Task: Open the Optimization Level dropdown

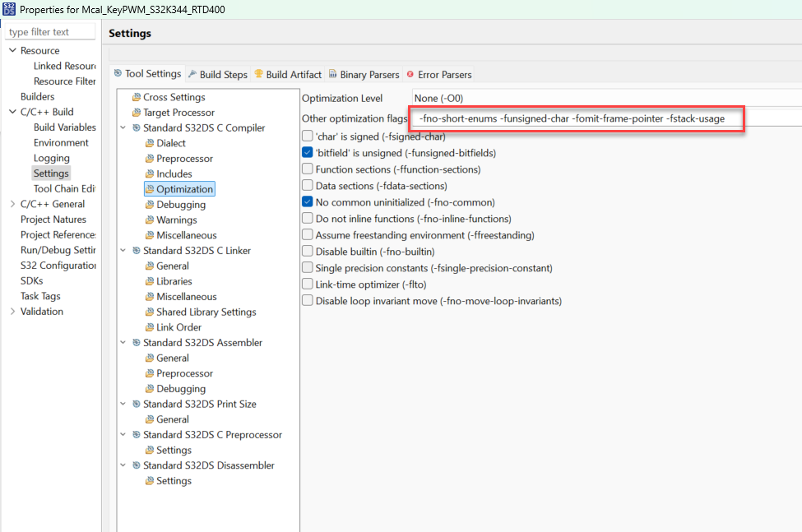Action: click(606, 98)
